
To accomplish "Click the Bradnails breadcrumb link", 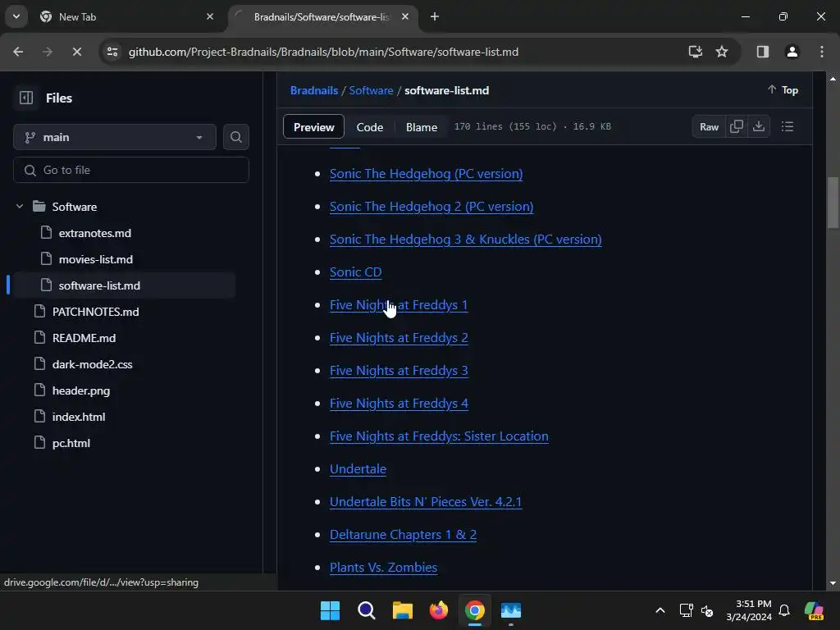I will [314, 90].
